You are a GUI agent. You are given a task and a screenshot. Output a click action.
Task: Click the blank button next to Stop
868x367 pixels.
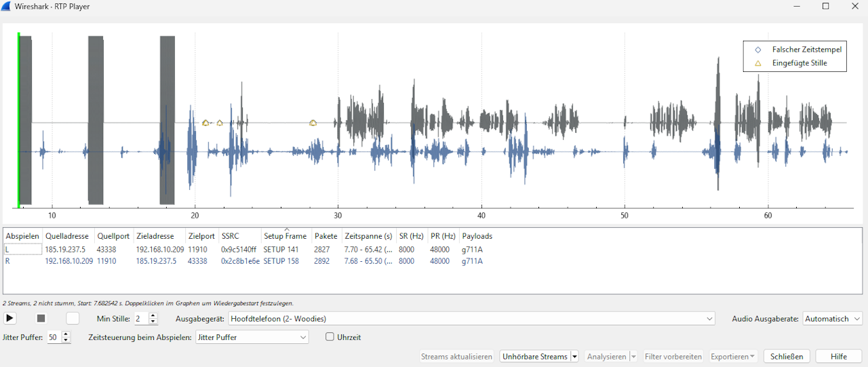click(x=73, y=318)
